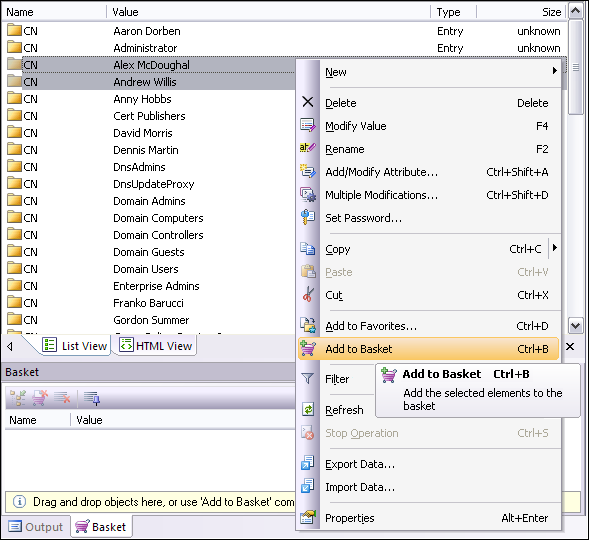Click the pin icon in Basket toolbar
This screenshot has height=540, width=589.
[x=92, y=398]
